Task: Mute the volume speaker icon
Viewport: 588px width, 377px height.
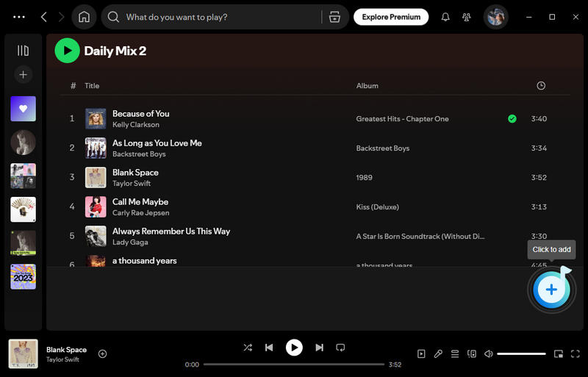Action: click(x=488, y=353)
